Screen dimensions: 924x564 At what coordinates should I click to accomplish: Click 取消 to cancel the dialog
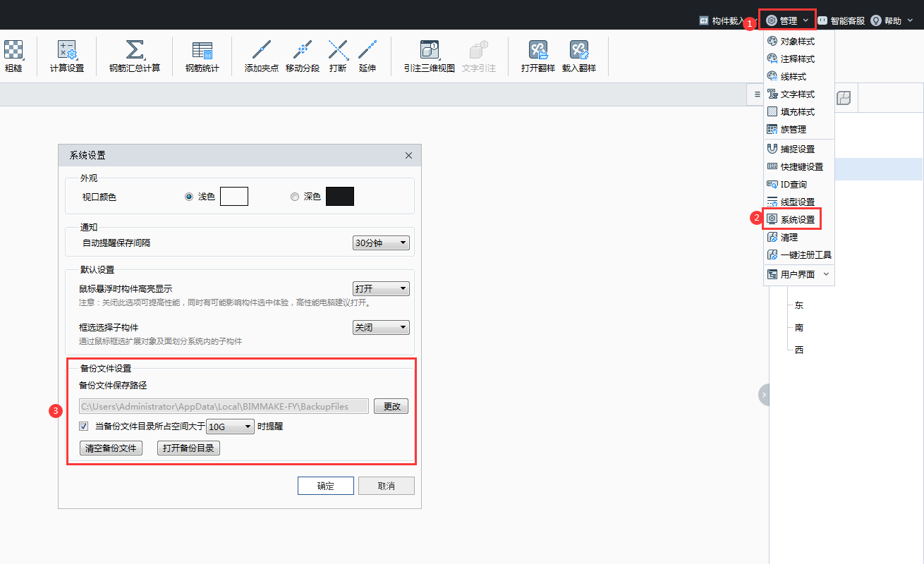(386, 486)
